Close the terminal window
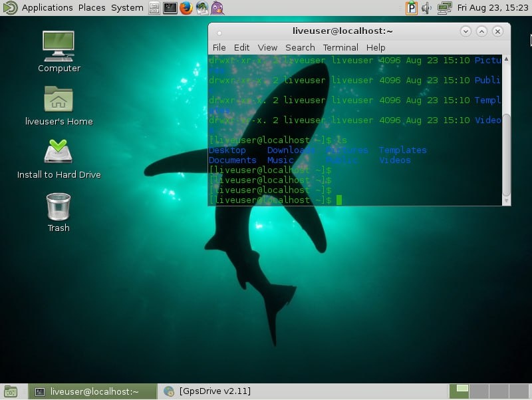Screen dimensions: 532x400 [497, 31]
